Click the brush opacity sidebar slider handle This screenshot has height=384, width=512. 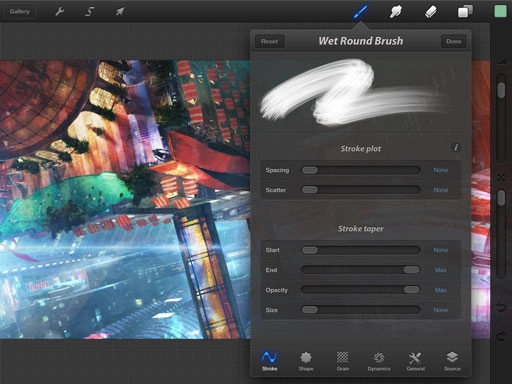pos(501,198)
